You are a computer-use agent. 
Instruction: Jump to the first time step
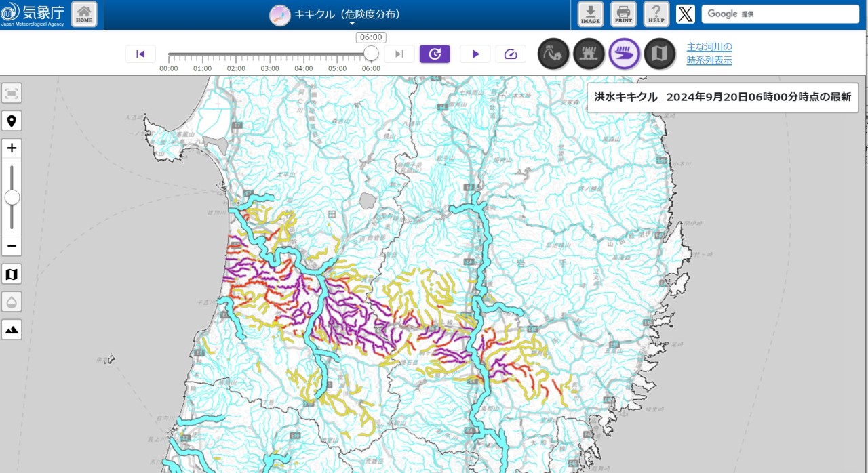[140, 54]
